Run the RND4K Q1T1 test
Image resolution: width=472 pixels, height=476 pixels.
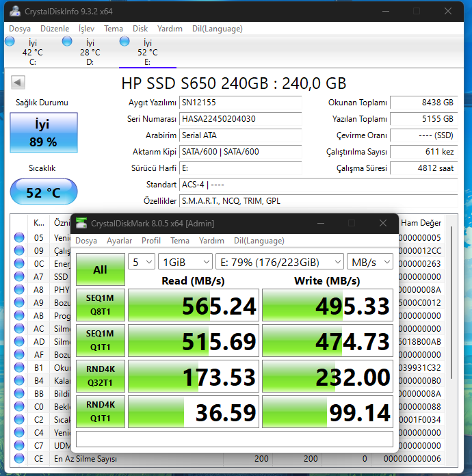(x=101, y=412)
